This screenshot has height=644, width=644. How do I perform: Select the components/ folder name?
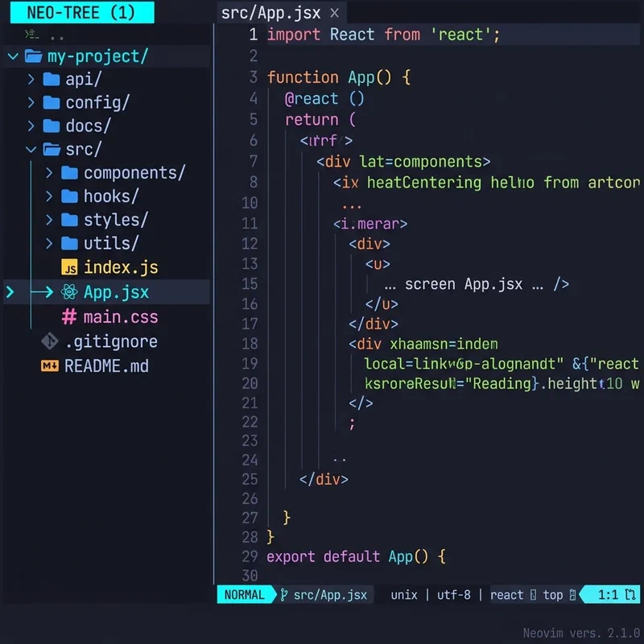(134, 173)
